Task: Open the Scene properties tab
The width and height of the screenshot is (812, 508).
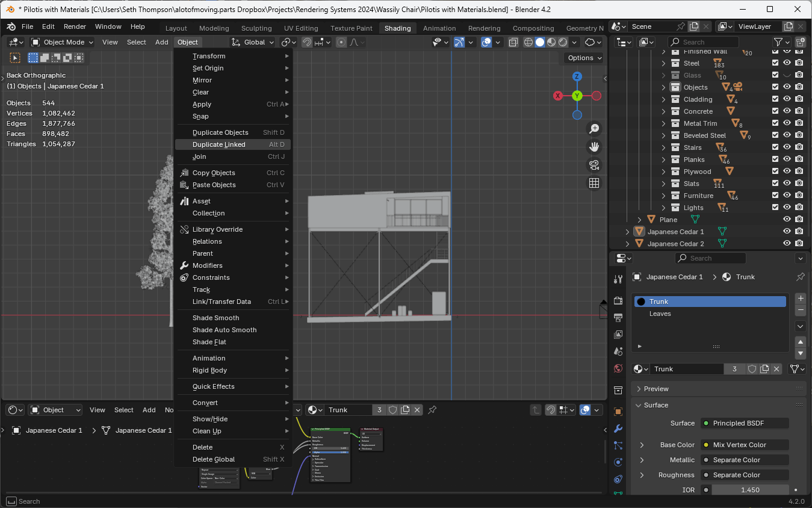Action: tap(618, 351)
